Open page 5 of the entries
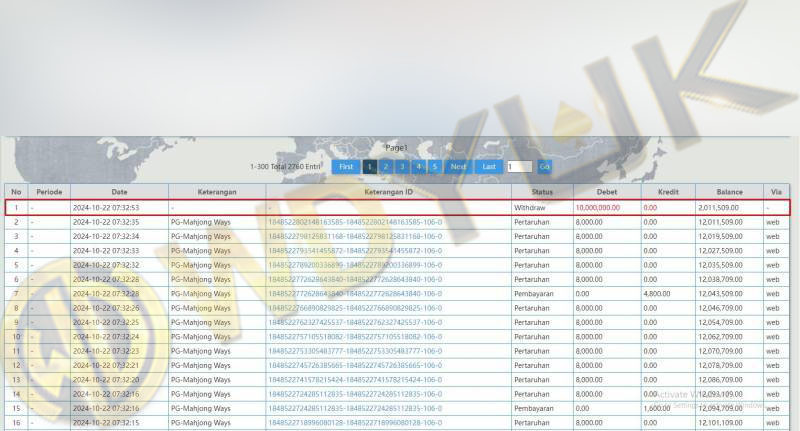800x431 pixels. click(435, 167)
